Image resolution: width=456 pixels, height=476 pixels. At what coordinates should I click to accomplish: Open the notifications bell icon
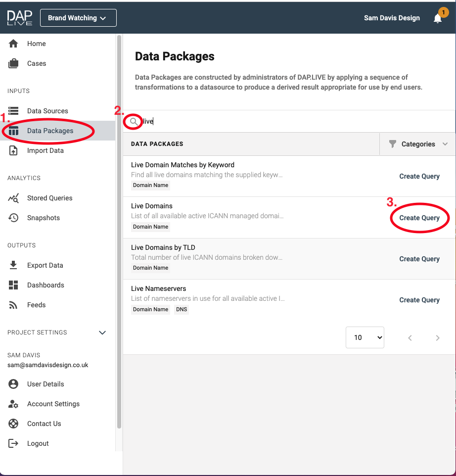point(438,18)
